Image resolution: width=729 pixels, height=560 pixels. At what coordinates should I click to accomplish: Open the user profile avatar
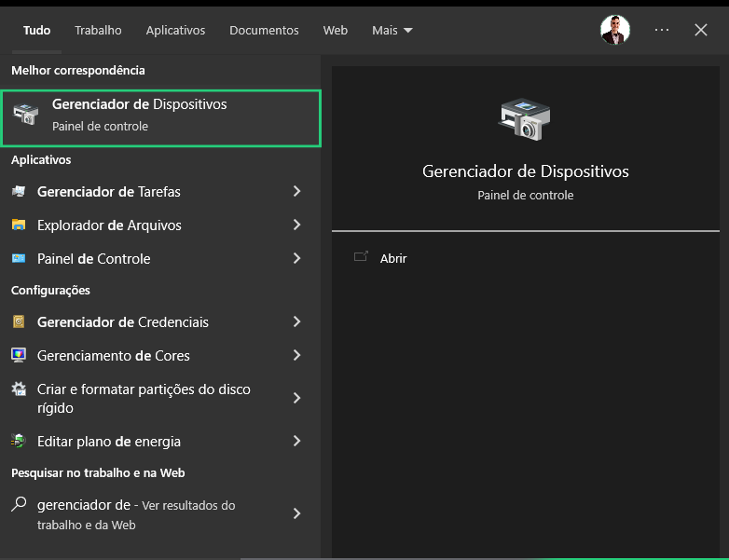(x=614, y=30)
